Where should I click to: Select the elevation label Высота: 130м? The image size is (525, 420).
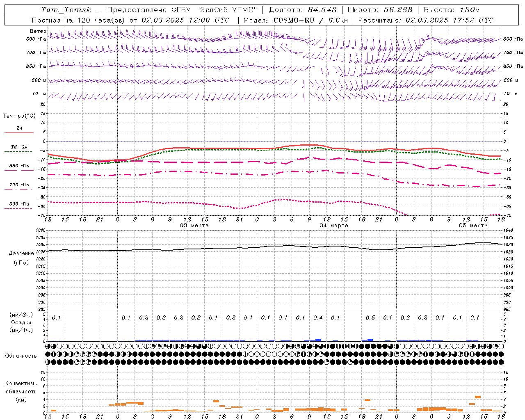point(452,10)
